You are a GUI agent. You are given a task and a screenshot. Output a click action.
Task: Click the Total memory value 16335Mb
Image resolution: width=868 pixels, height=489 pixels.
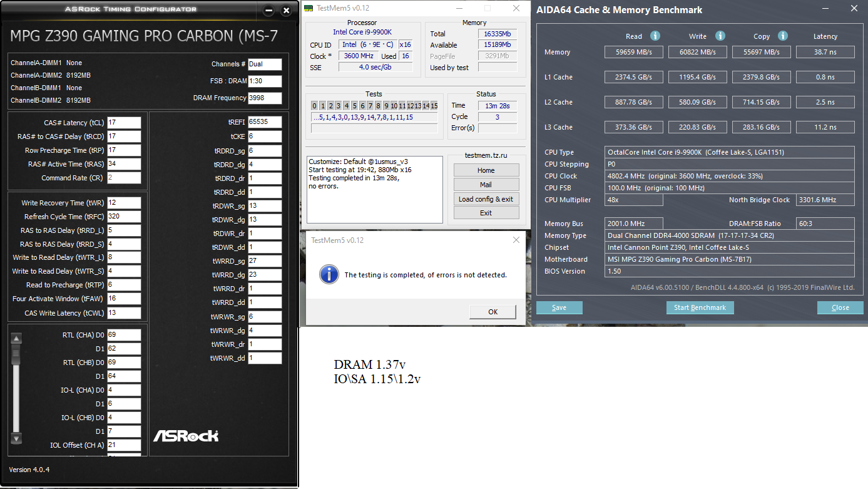pos(498,34)
